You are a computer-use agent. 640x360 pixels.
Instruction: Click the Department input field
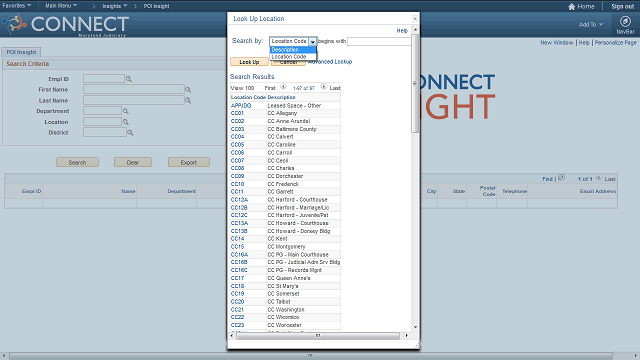tap(102, 111)
